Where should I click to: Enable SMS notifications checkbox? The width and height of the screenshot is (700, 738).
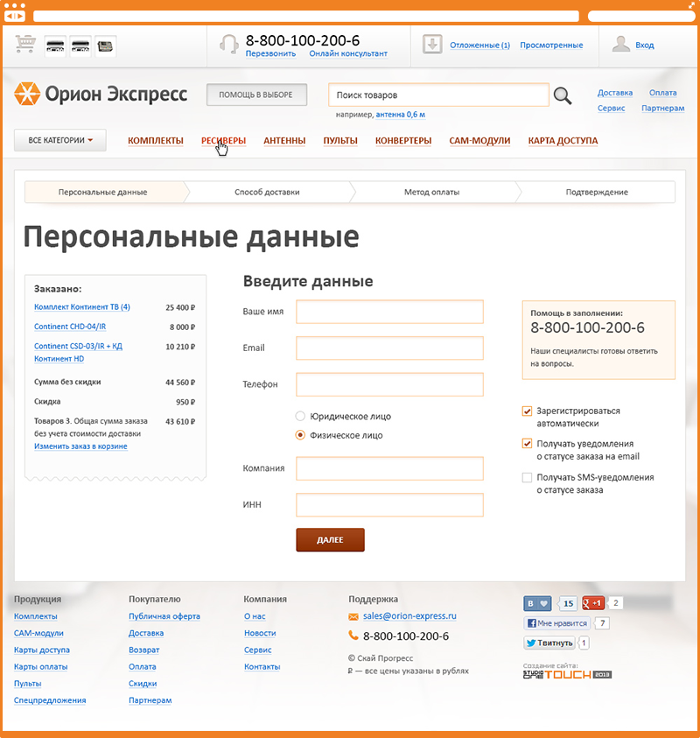527,477
